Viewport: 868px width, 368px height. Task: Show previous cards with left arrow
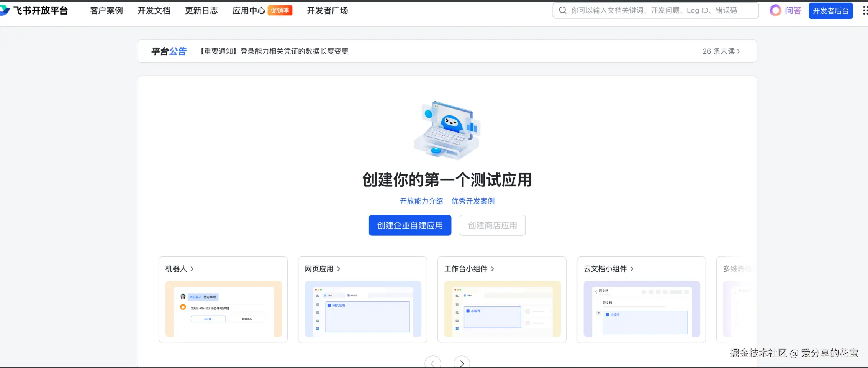point(433,363)
